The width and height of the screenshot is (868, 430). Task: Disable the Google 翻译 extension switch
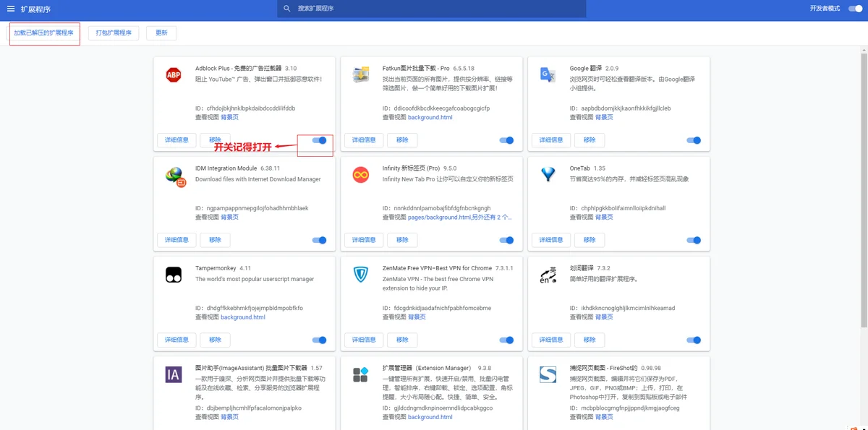[x=694, y=140]
